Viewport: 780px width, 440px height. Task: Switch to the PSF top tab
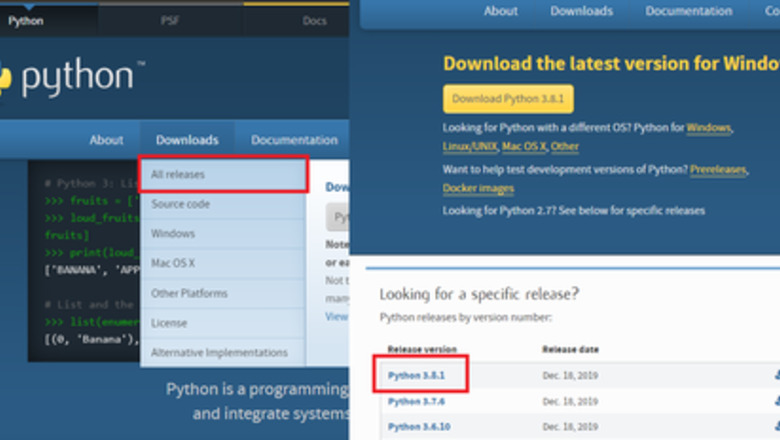tap(171, 20)
